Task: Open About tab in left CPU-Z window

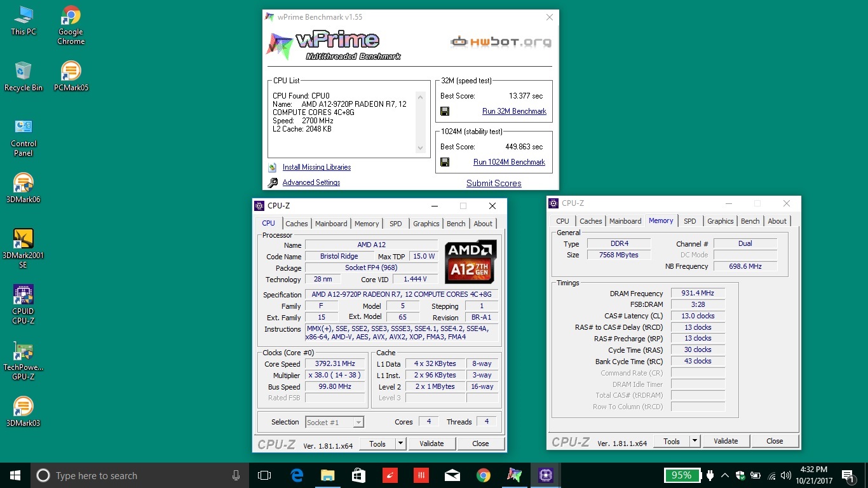Action: coord(483,224)
